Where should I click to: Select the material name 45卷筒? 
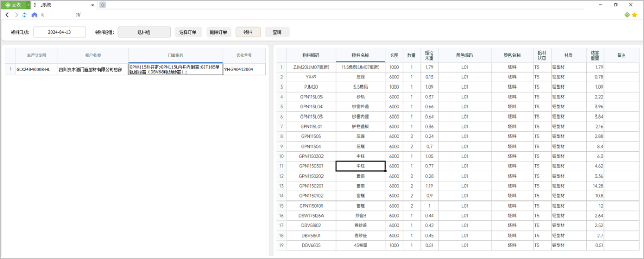pyautogui.click(x=361, y=245)
